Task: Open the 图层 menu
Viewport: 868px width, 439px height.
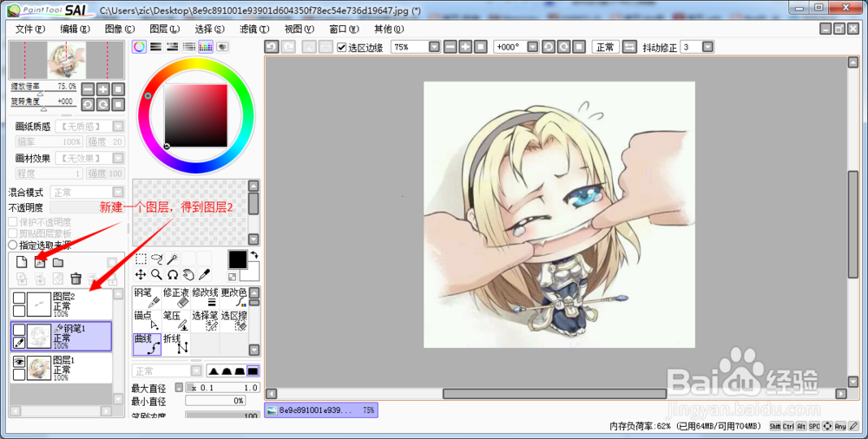Action: point(164,29)
